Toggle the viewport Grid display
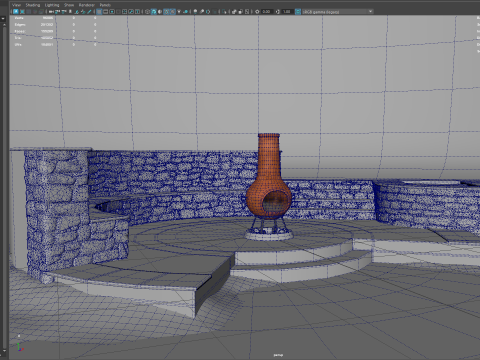 [x=99, y=12]
